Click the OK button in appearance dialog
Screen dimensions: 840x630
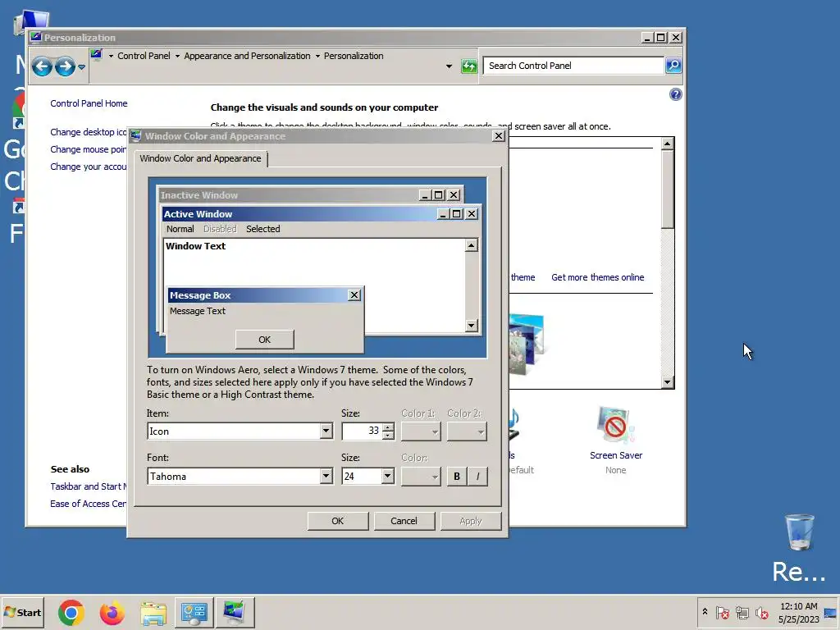pyautogui.click(x=337, y=521)
